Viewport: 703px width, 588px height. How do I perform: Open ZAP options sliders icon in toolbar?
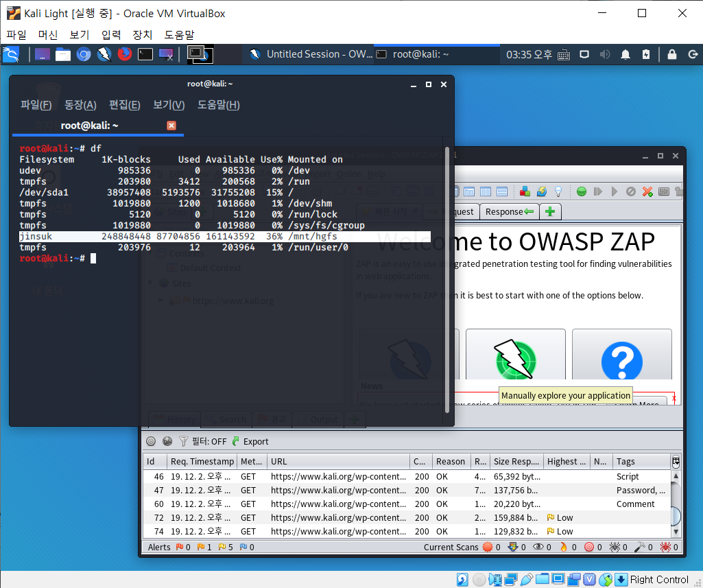(x=663, y=192)
